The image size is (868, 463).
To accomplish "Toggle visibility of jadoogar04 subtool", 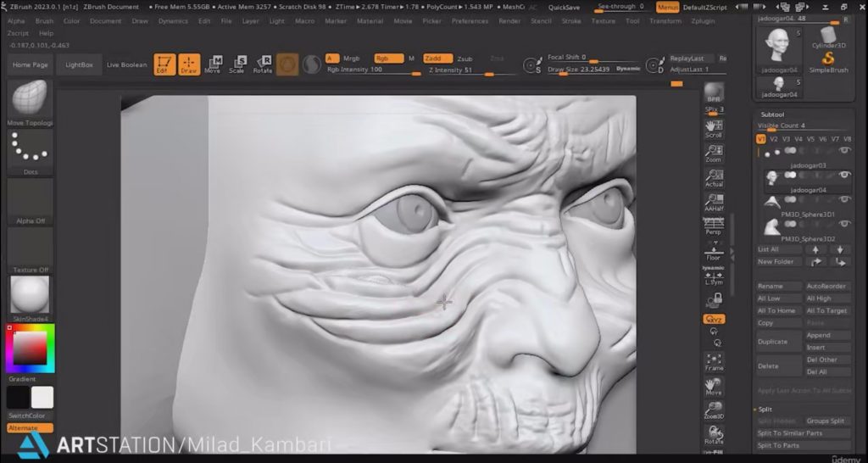I will click(844, 175).
